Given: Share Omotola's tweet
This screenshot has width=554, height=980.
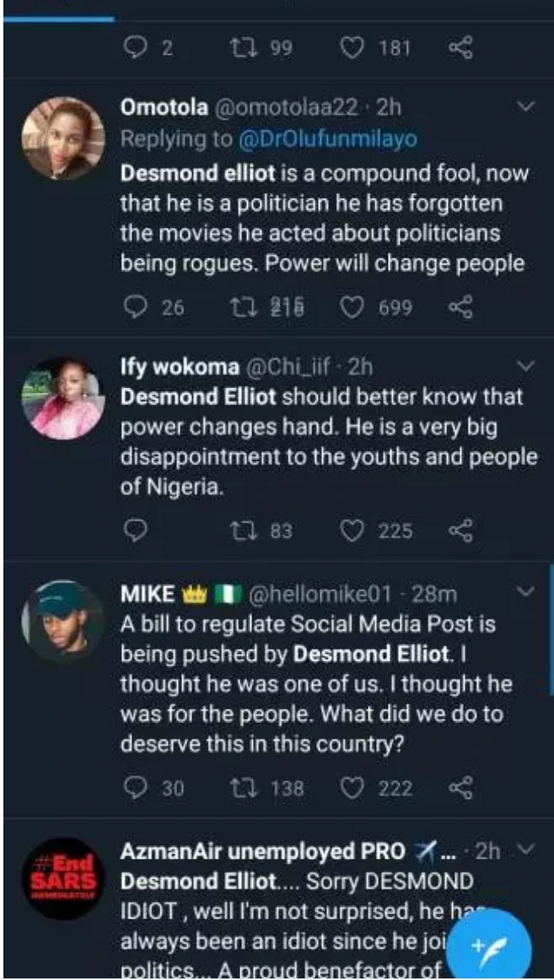Looking at the screenshot, I should [x=460, y=308].
